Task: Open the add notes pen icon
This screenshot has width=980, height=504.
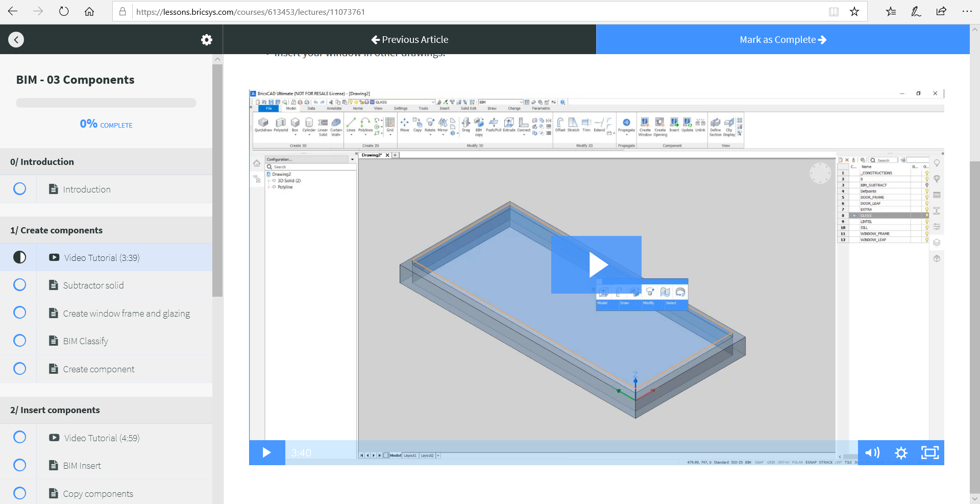Action: [916, 11]
